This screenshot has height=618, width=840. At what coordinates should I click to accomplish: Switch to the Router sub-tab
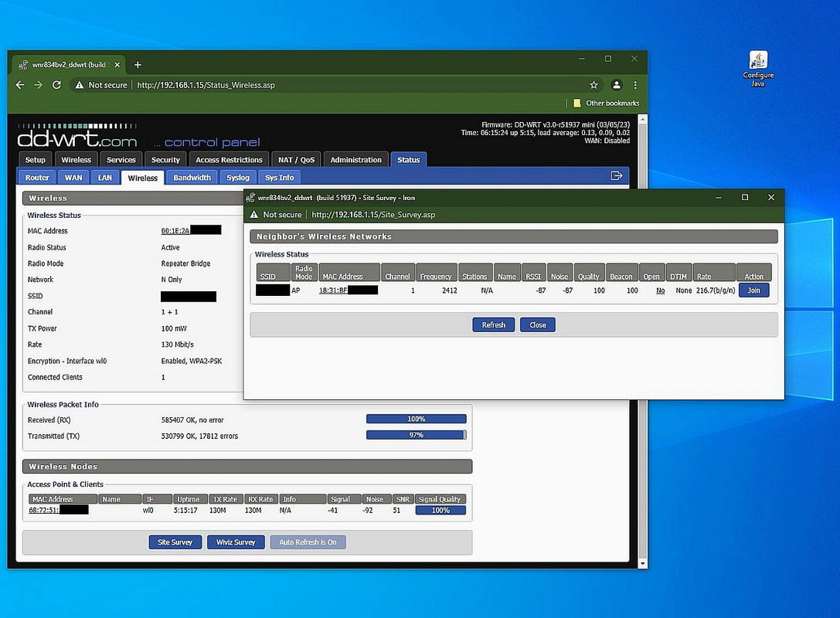coord(37,177)
